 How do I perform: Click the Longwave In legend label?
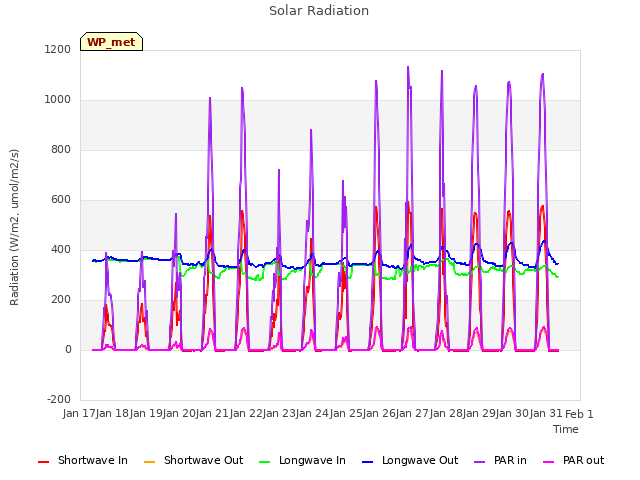pos(312,460)
